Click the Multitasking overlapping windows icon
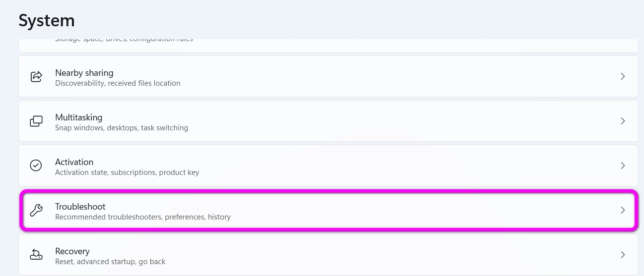The width and height of the screenshot is (644, 276). (x=36, y=121)
